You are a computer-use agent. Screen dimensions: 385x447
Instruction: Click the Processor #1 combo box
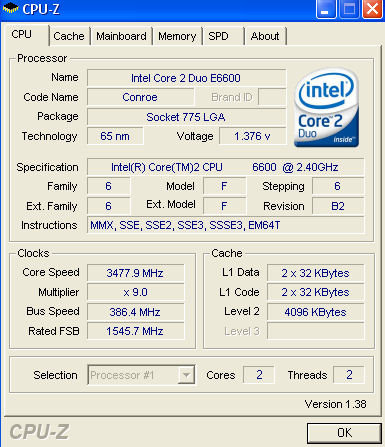pos(141,375)
